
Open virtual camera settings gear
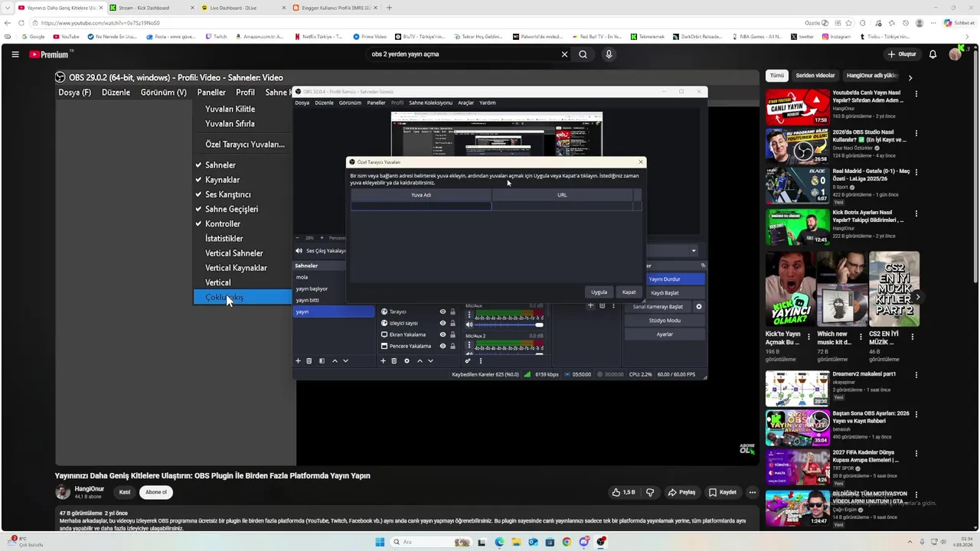click(x=698, y=306)
